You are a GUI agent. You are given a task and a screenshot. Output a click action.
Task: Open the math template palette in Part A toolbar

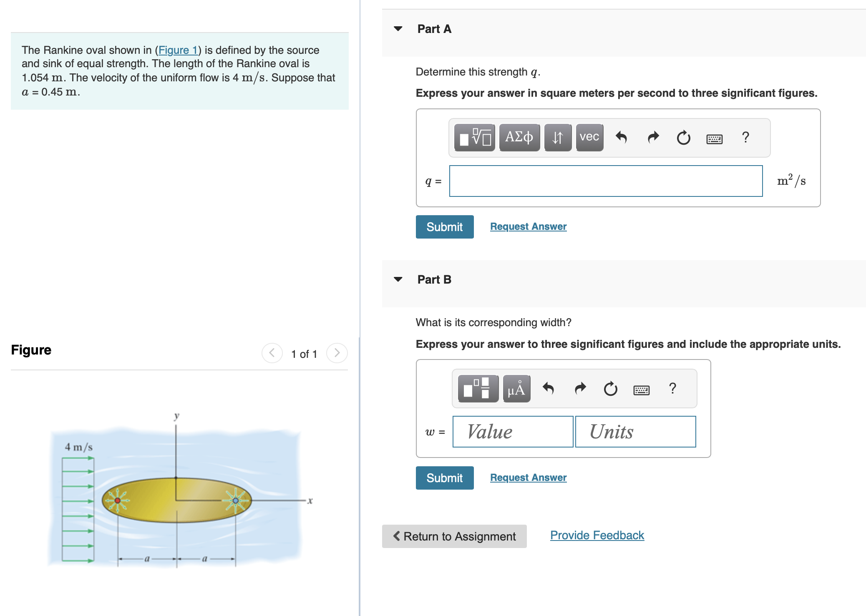click(473, 137)
